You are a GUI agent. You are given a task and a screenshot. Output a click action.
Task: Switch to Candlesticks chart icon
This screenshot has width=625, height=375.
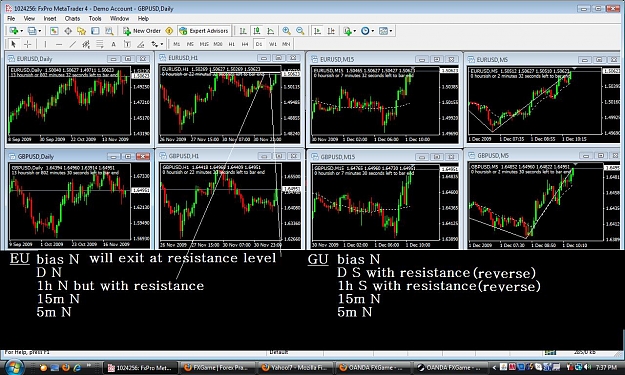coord(256,31)
